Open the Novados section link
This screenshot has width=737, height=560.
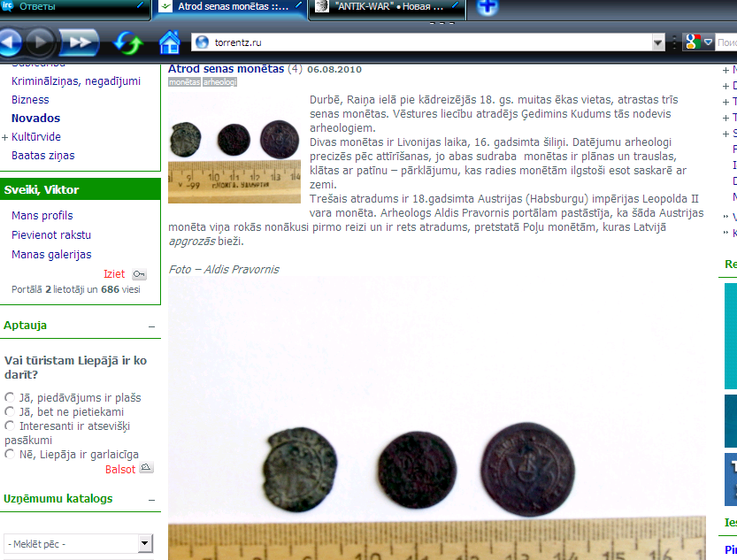pos(35,118)
